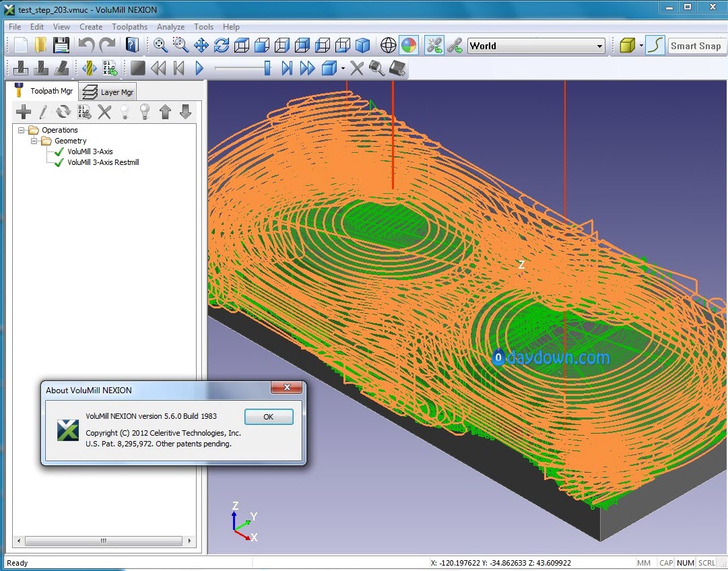Click the yellow striped tool with blue arrows
Viewport: 728px width, 571px height.
[x=89, y=69]
